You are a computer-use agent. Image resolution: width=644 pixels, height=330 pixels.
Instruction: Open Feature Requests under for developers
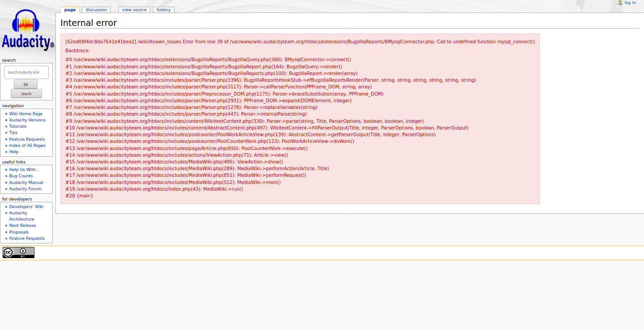(27, 238)
